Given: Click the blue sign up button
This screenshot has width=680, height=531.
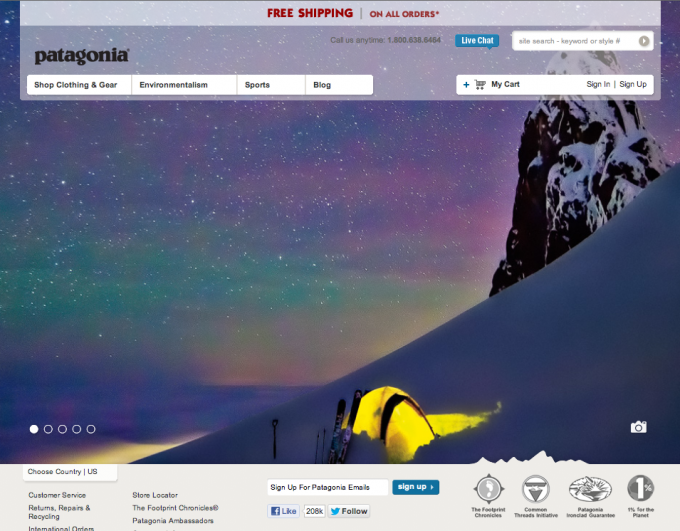Looking at the screenshot, I should (x=415, y=487).
